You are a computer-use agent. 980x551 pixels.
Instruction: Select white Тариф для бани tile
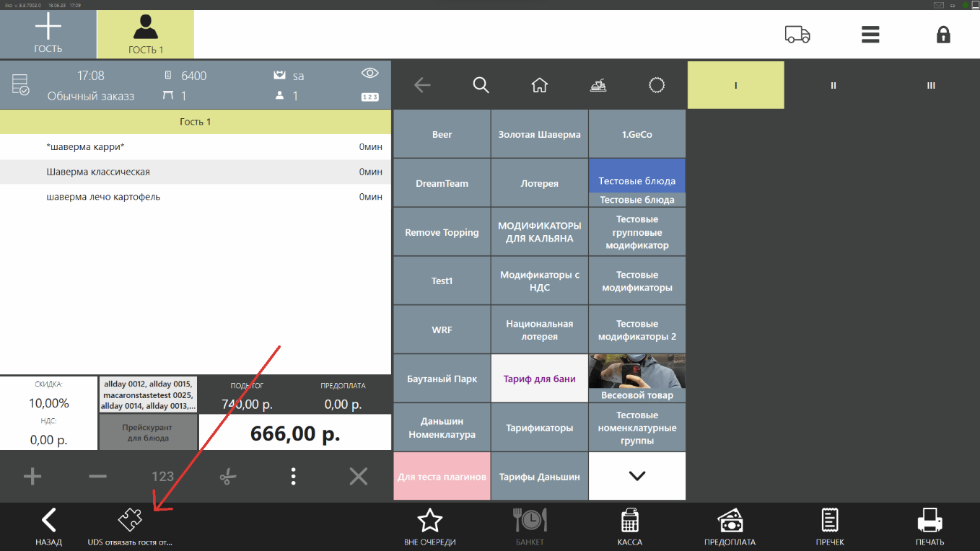pos(539,379)
